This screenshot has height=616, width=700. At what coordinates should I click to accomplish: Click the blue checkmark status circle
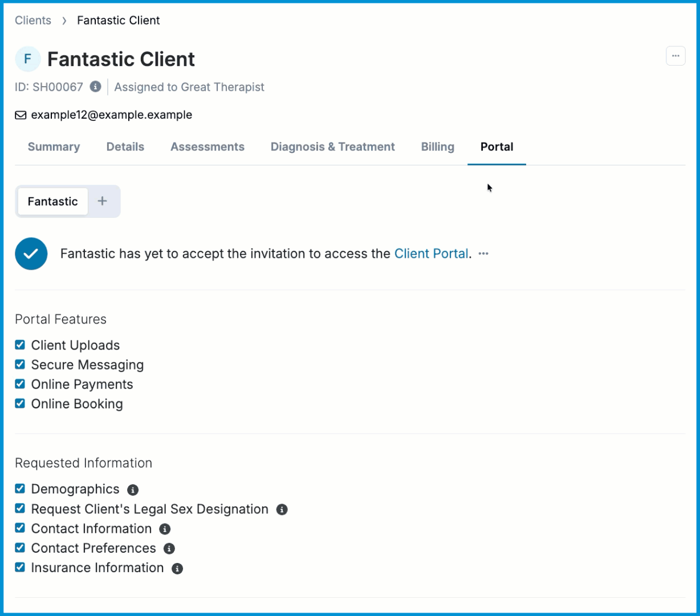click(31, 254)
